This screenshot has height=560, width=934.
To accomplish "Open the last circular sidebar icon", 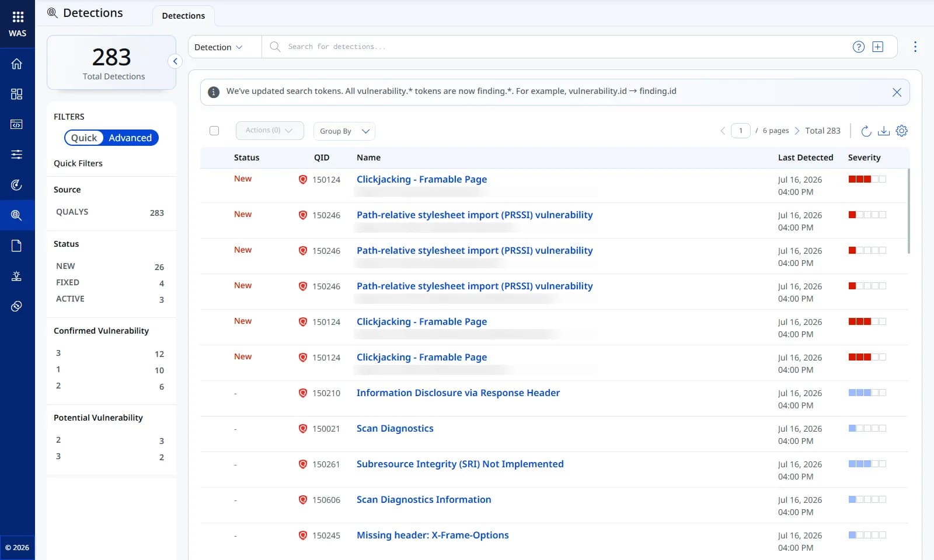I will pyautogui.click(x=17, y=306).
